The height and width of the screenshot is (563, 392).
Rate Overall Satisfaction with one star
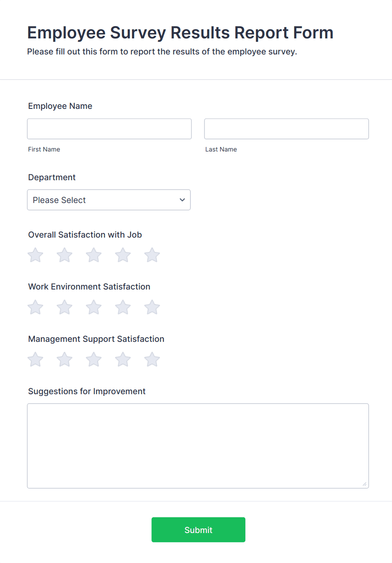click(x=35, y=255)
